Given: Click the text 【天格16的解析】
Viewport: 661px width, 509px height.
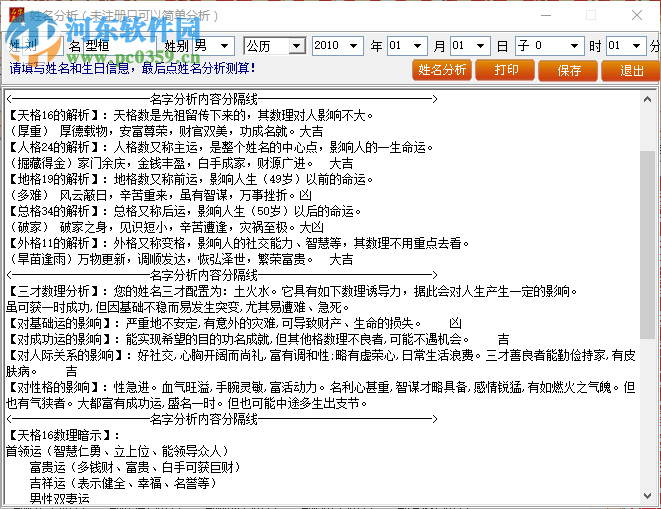Looking at the screenshot, I should 53,115.
